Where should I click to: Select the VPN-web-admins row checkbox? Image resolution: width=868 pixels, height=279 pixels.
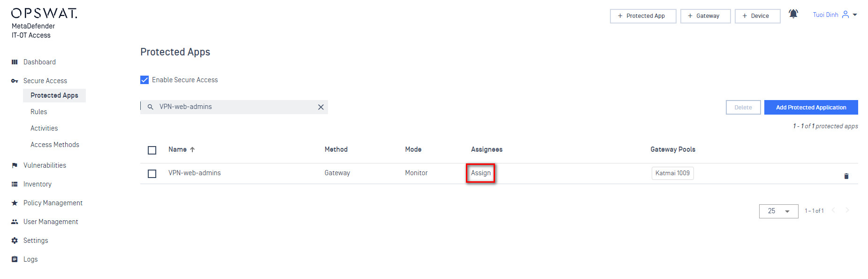point(152,174)
